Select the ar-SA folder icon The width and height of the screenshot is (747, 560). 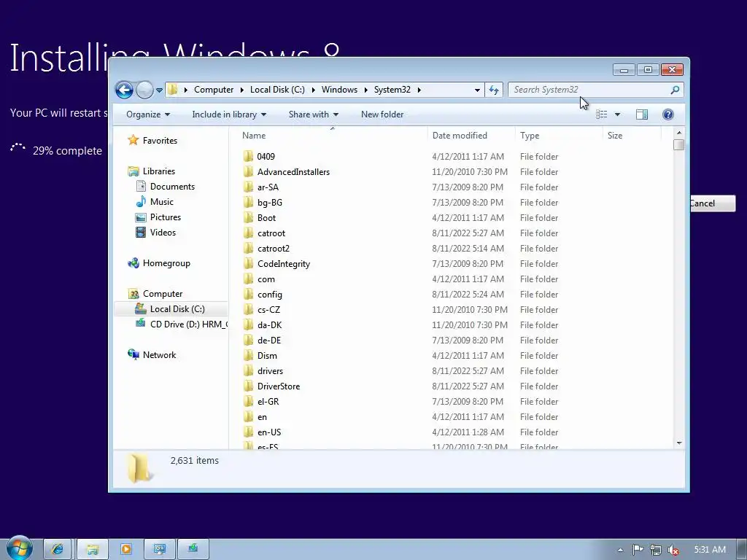[248, 187]
